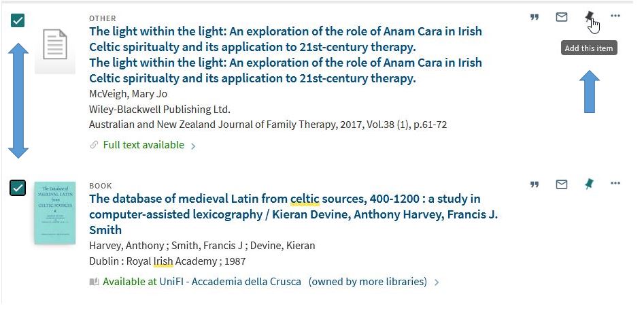The height and width of the screenshot is (328, 644).
Task: Open the three-dots menu for McVeigh article
Action: (x=615, y=16)
